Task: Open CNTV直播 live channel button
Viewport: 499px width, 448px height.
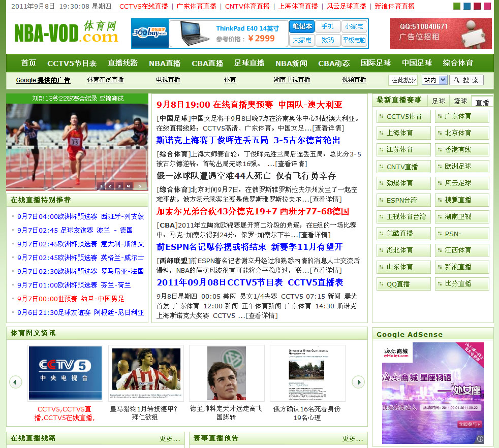Action: click(x=403, y=167)
